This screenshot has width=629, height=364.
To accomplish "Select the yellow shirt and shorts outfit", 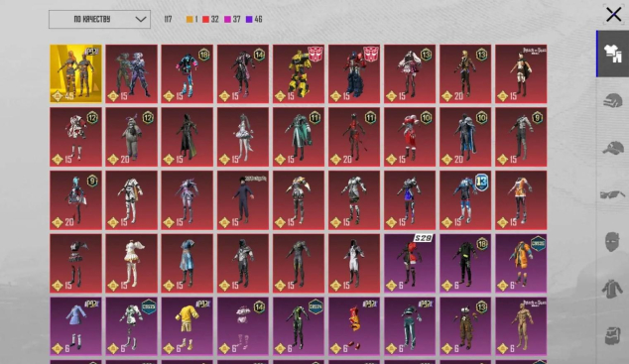I will pyautogui.click(x=187, y=326).
